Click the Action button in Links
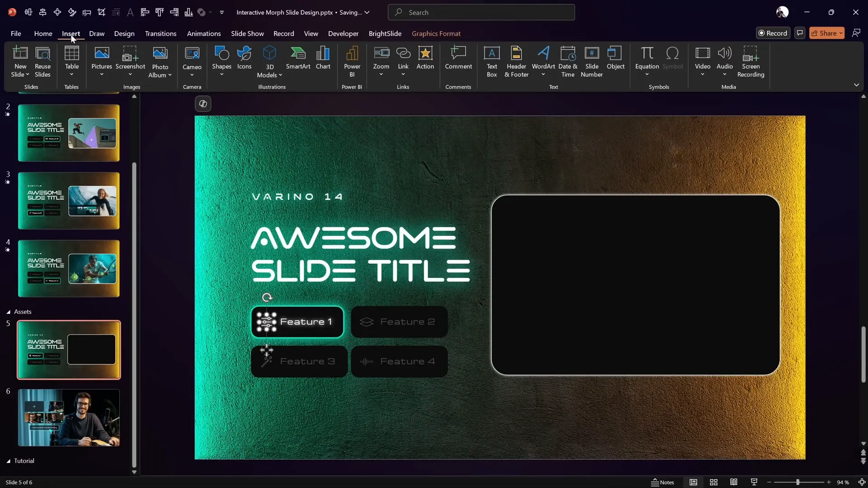The width and height of the screenshot is (868, 488). (425, 58)
